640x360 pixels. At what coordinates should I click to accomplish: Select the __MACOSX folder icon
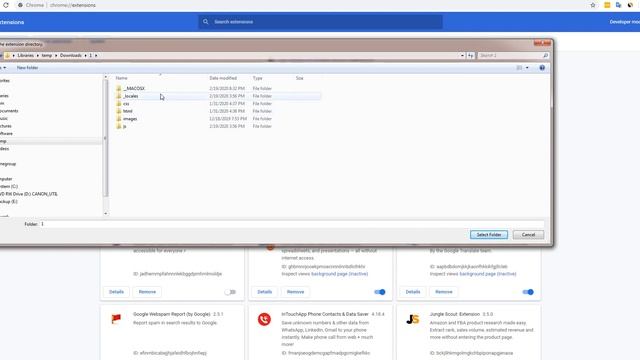click(x=119, y=88)
